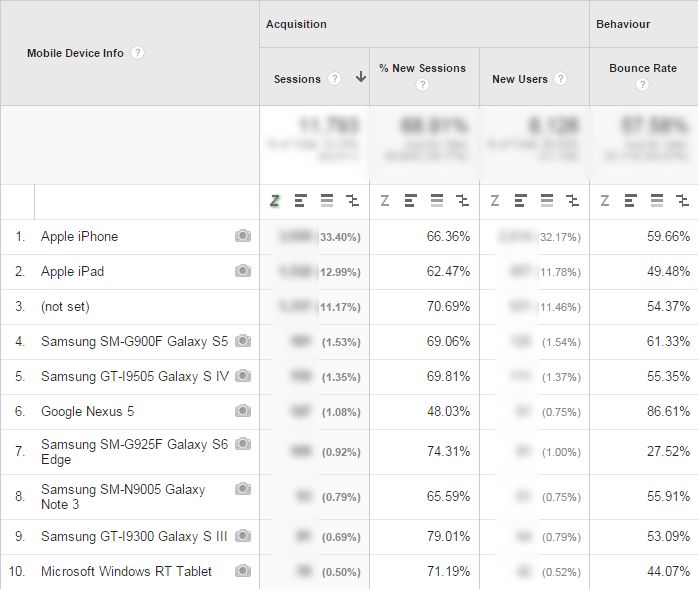Image resolution: width=698 pixels, height=589 pixels.
Task: Open Samsung GT-I9300 Galaxy S III link
Action: pos(134,536)
